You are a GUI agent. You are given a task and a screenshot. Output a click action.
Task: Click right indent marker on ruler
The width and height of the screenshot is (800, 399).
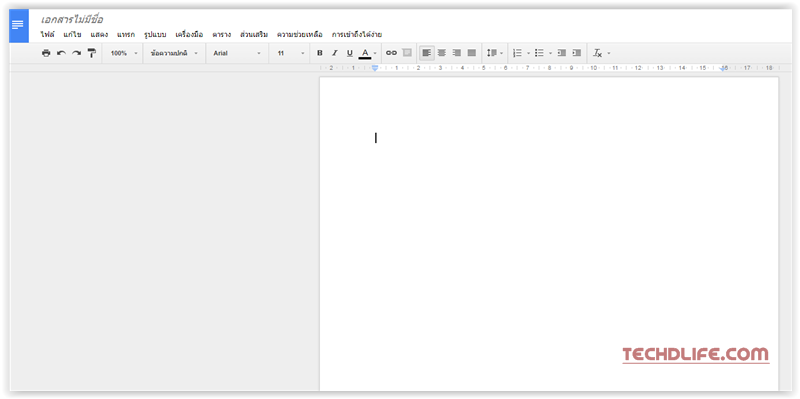click(x=723, y=68)
